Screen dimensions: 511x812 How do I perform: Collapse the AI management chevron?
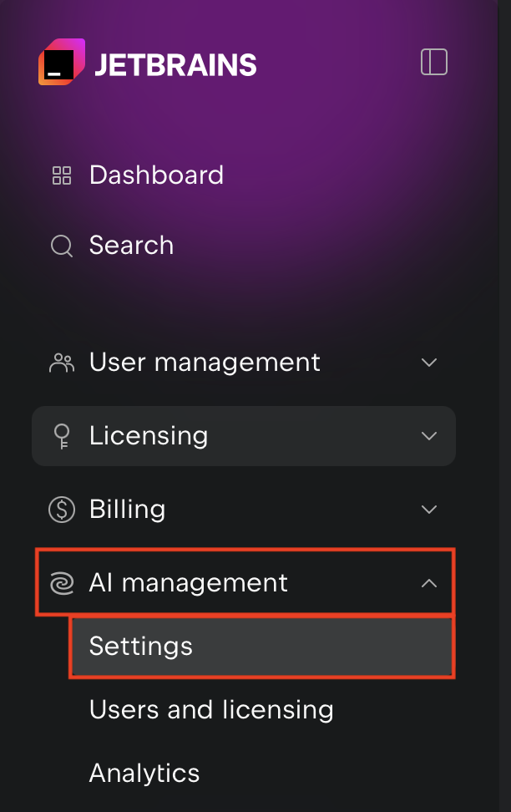pos(429,583)
